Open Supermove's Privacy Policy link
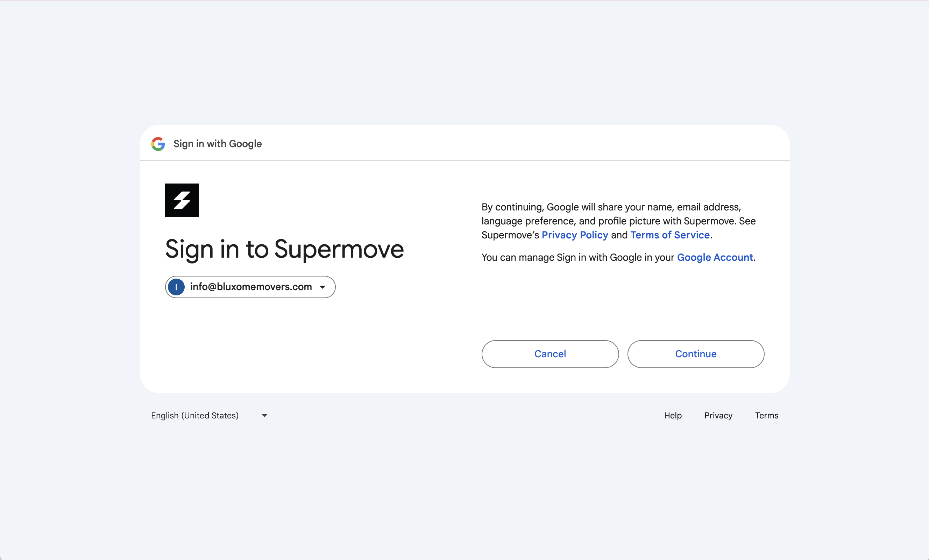 point(575,235)
